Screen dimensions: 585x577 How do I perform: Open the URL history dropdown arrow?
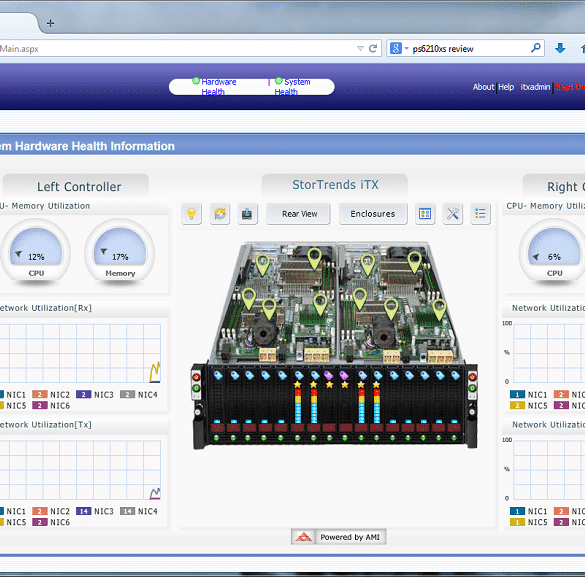click(x=360, y=48)
